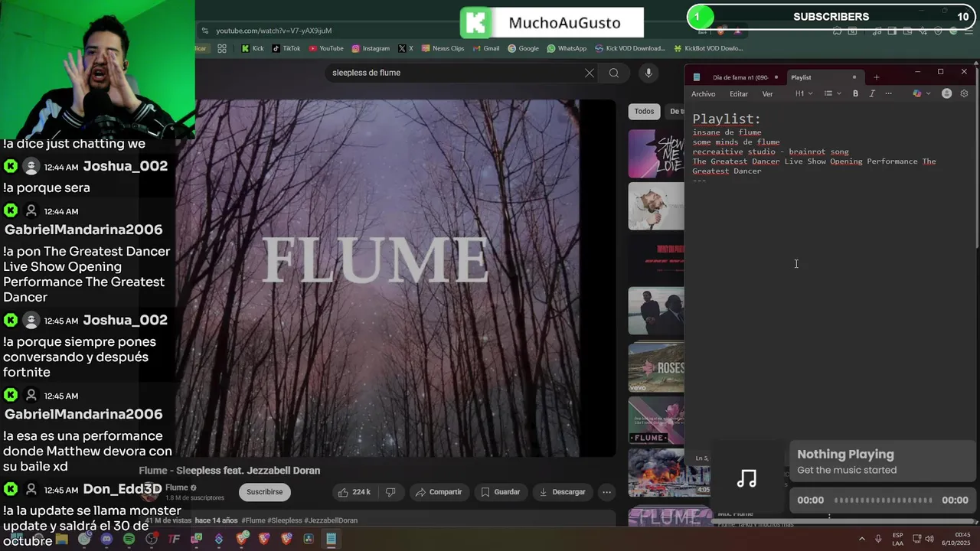980x551 pixels.
Task: Open the YouTube bookmark
Action: coord(326,48)
